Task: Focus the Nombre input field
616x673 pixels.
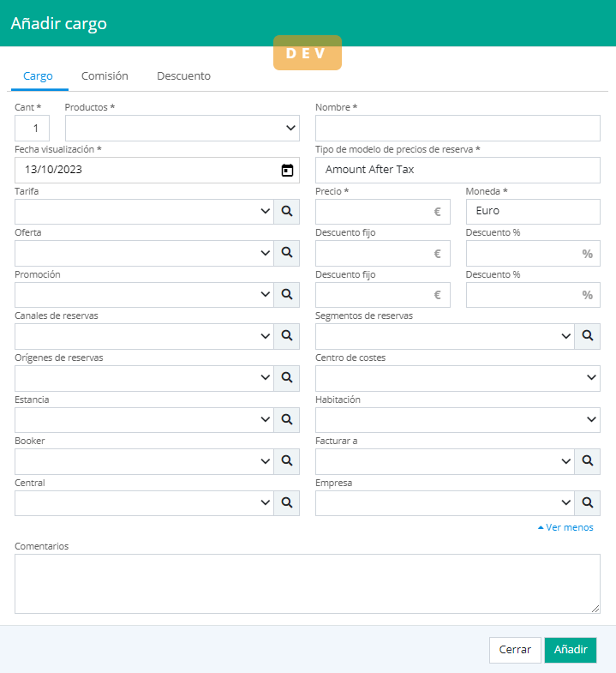Action: (458, 129)
